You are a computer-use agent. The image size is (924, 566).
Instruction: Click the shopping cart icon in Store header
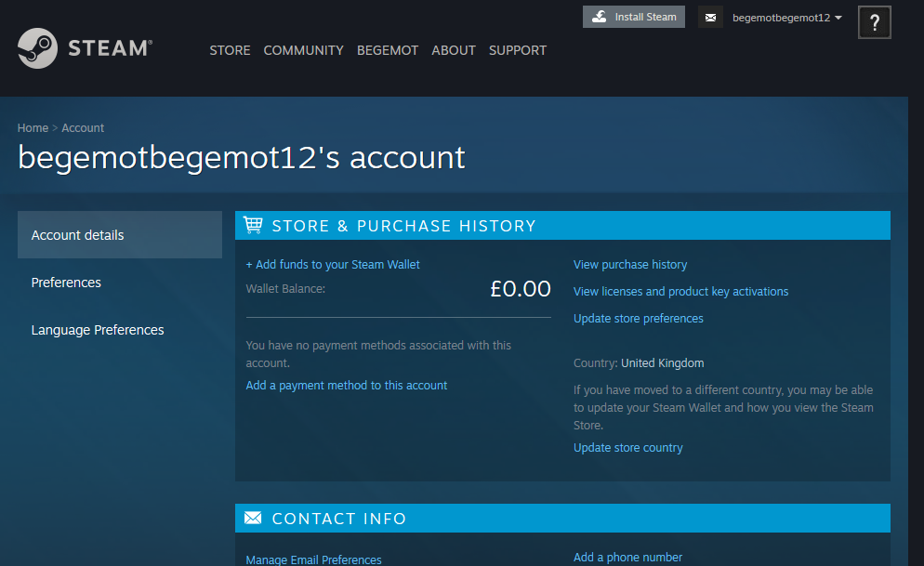point(254,225)
